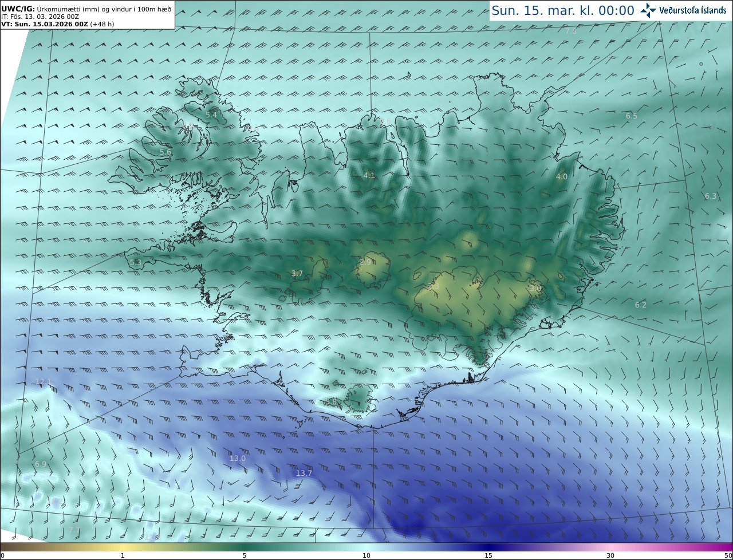Click the 5 label on the color scale
This screenshot has width=733, height=560.
pos(245,555)
